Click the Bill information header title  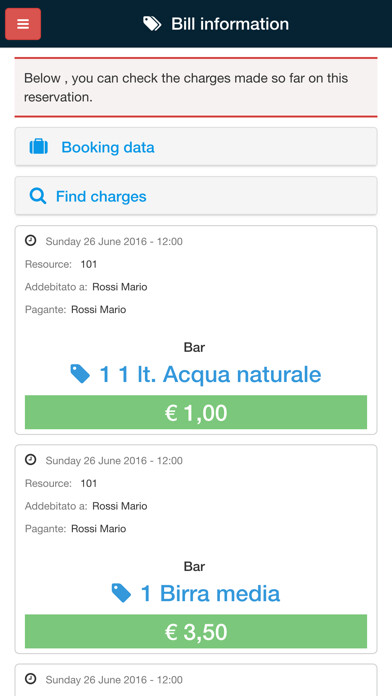pyautogui.click(x=230, y=24)
